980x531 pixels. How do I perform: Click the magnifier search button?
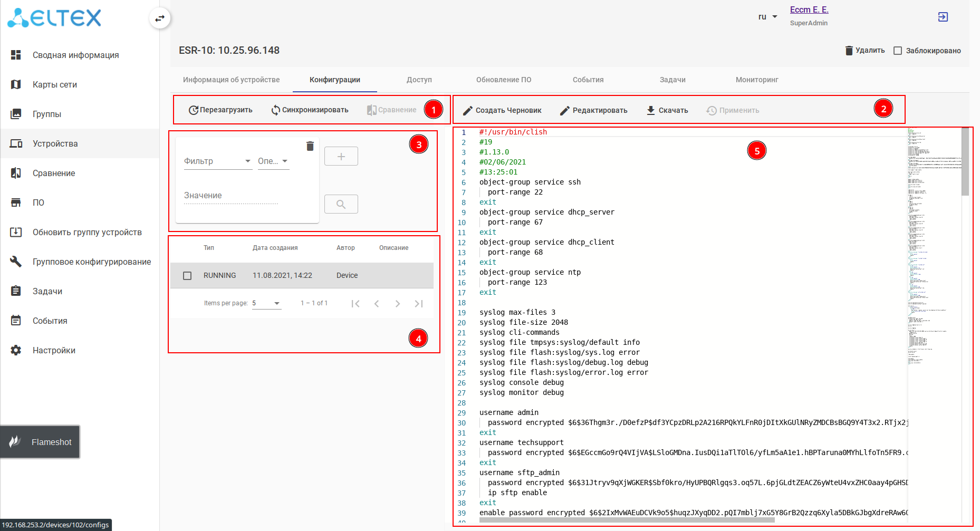point(341,204)
